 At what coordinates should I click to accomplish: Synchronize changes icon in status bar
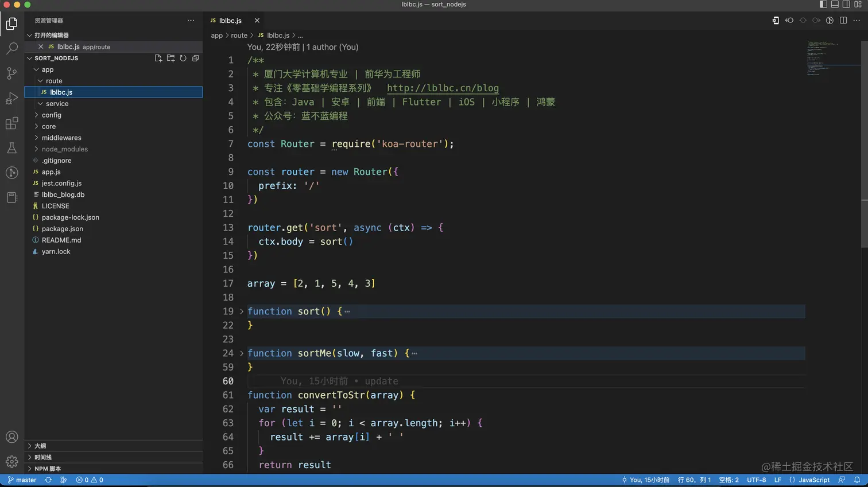48,480
